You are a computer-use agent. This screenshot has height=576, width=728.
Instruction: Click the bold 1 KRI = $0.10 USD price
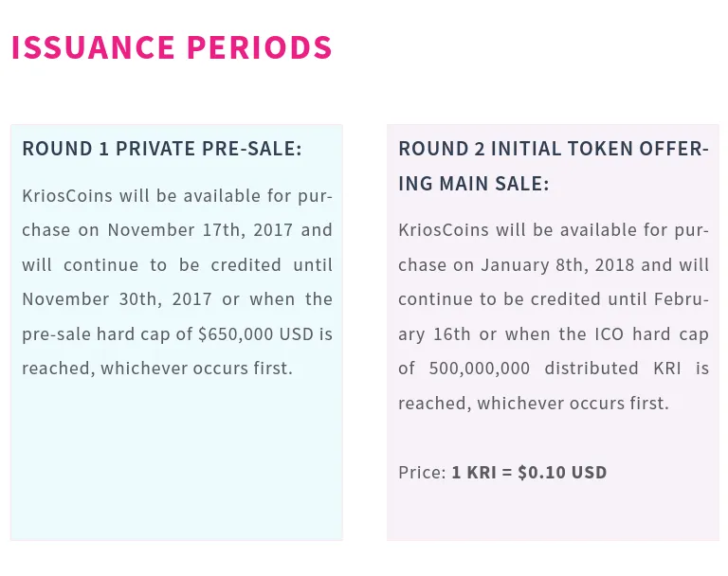(529, 473)
